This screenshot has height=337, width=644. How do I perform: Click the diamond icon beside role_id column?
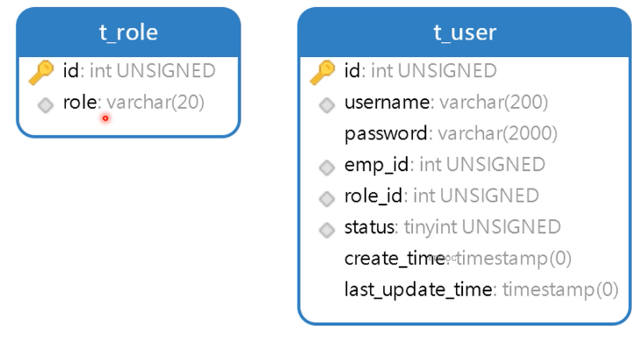point(327,198)
